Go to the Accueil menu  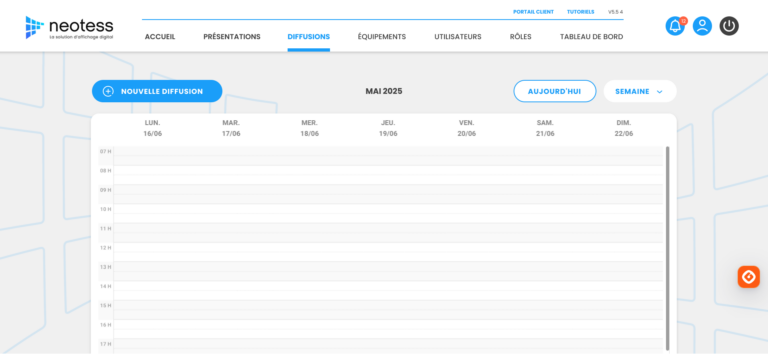point(160,37)
